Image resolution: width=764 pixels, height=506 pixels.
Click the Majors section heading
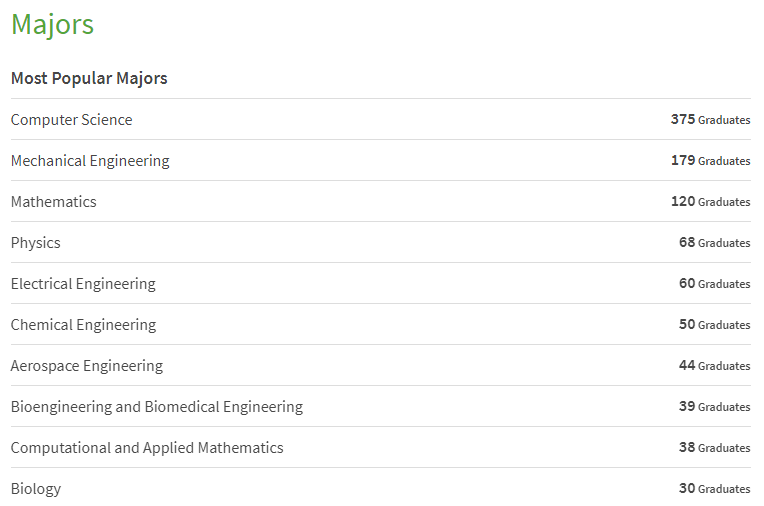click(x=52, y=24)
